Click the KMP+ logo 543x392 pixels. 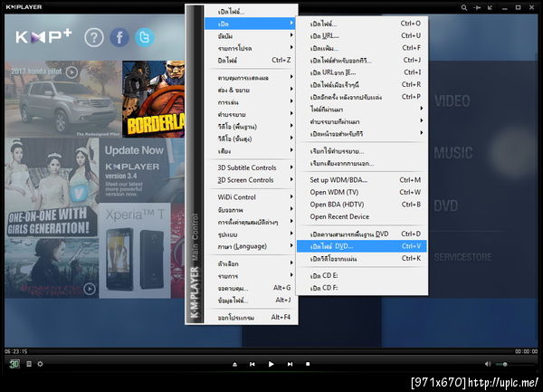[x=43, y=37]
